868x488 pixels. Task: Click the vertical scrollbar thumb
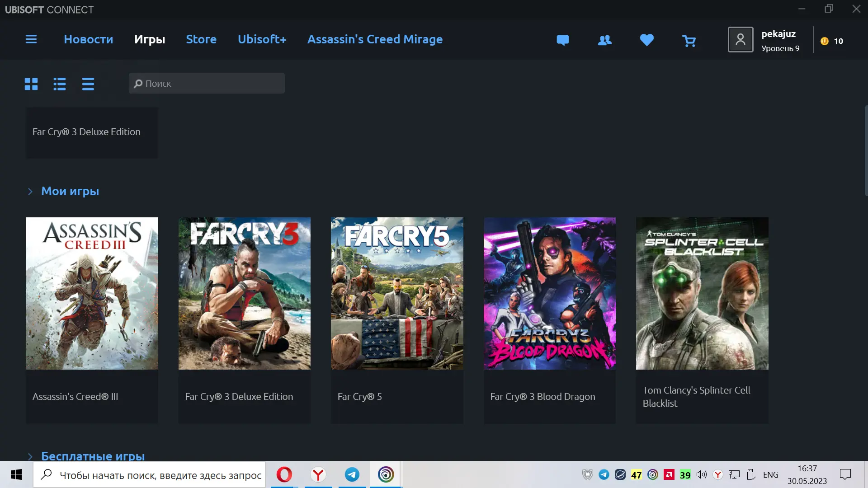pos(866,150)
